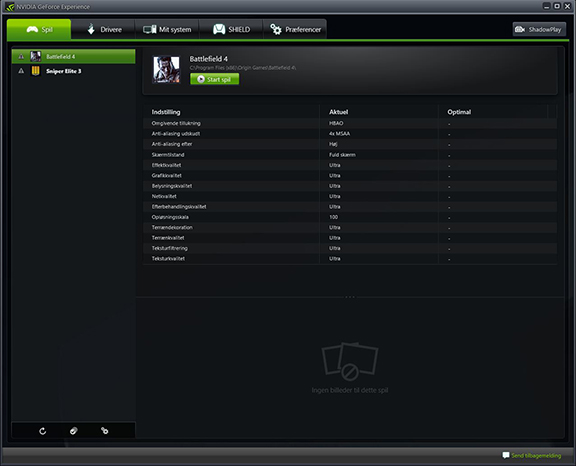
Task: Click the panel divider dots handle
Action: [350, 297]
